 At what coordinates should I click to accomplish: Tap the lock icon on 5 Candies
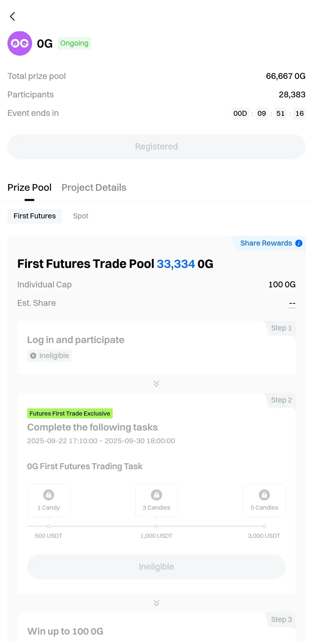coord(264,495)
